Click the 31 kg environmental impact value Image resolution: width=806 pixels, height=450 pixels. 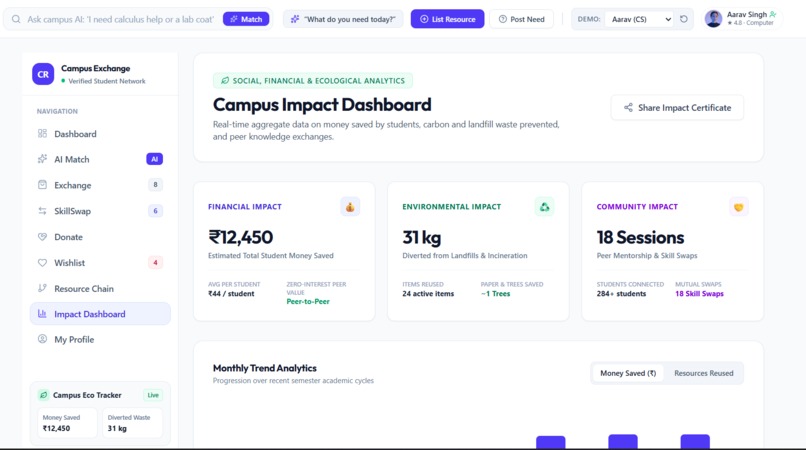(x=422, y=237)
